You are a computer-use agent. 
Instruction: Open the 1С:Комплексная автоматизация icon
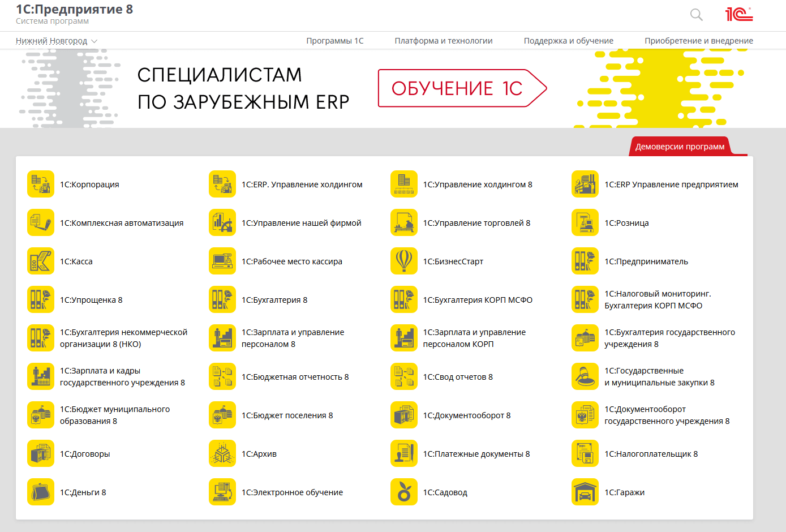pos(41,223)
